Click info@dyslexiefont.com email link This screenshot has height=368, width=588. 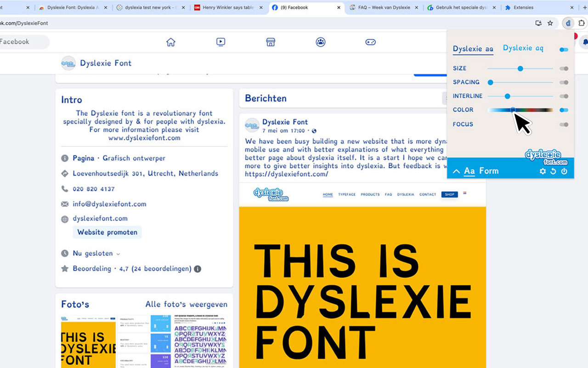pos(109,204)
